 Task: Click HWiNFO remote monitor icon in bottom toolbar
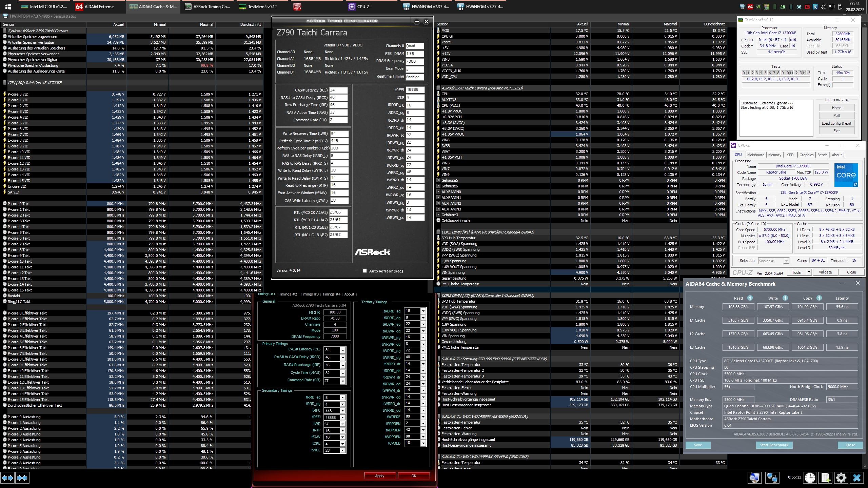754,478
